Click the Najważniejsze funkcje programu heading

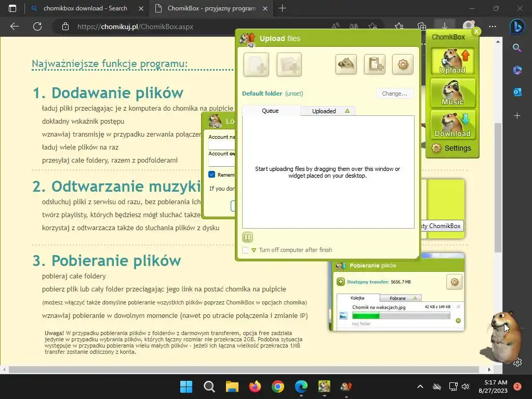110,63
